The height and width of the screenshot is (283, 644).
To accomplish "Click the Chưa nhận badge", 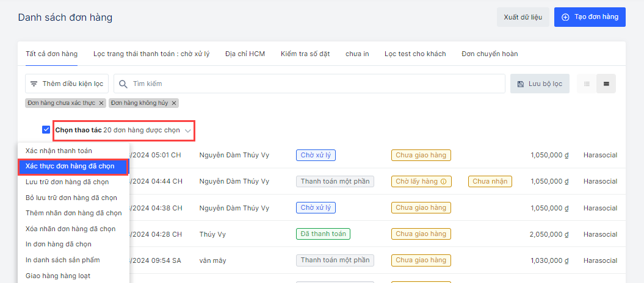I will 490,181.
